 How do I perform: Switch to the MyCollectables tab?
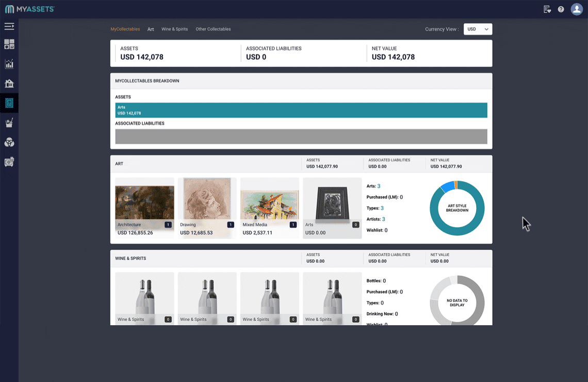click(125, 29)
